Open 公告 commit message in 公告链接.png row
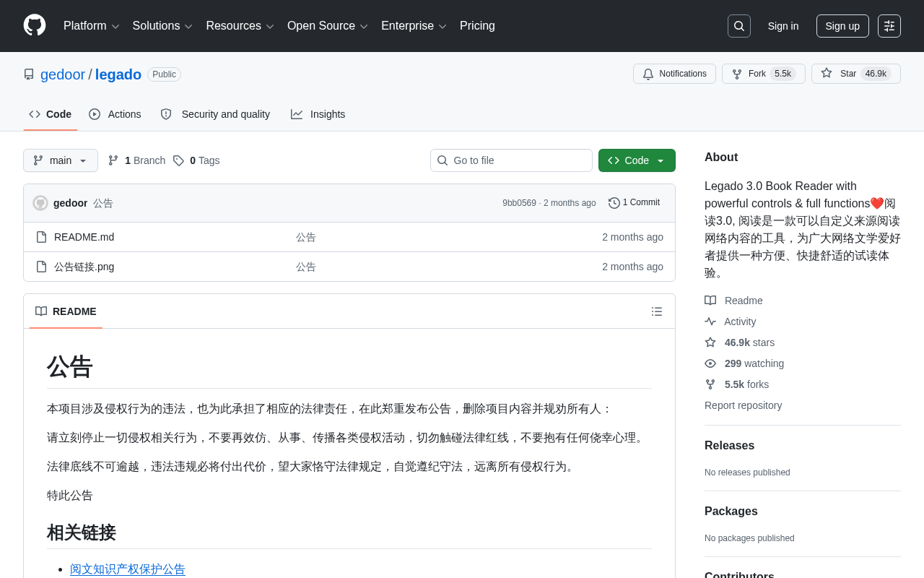 click(x=306, y=267)
